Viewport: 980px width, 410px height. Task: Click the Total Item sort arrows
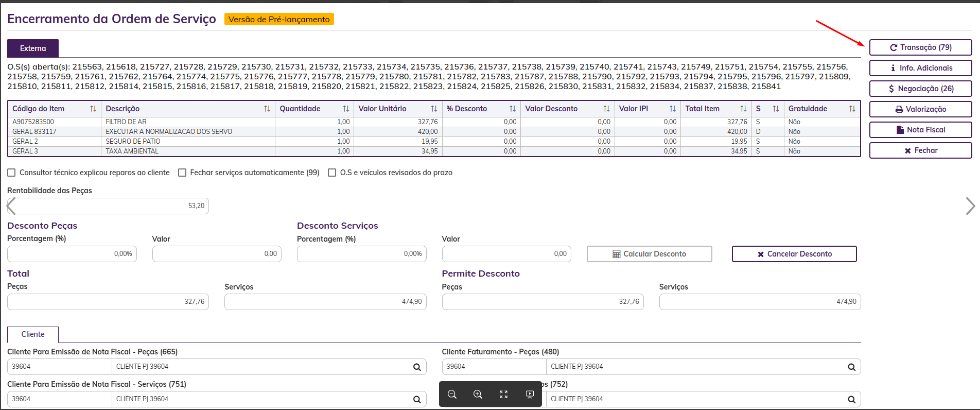pyautogui.click(x=743, y=109)
